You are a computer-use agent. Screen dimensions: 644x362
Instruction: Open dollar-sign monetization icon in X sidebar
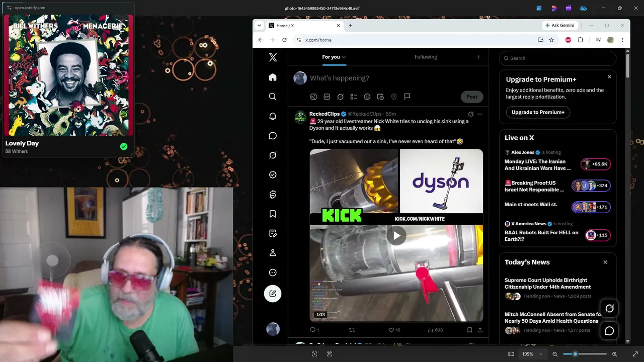point(273,195)
